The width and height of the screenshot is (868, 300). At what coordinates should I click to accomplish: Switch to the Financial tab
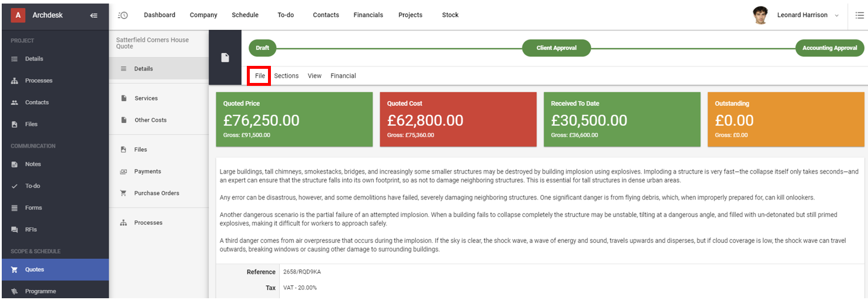(343, 76)
